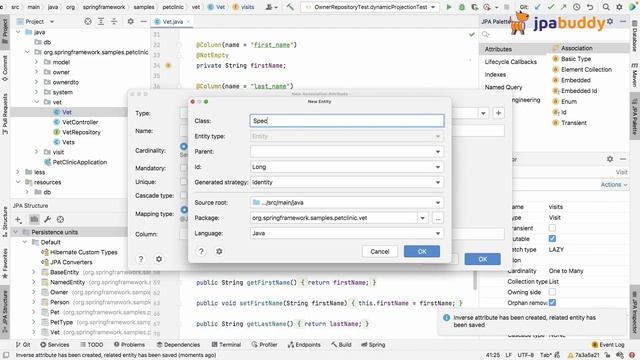Click Select Opened File target icon in Project panel

coord(88,21)
